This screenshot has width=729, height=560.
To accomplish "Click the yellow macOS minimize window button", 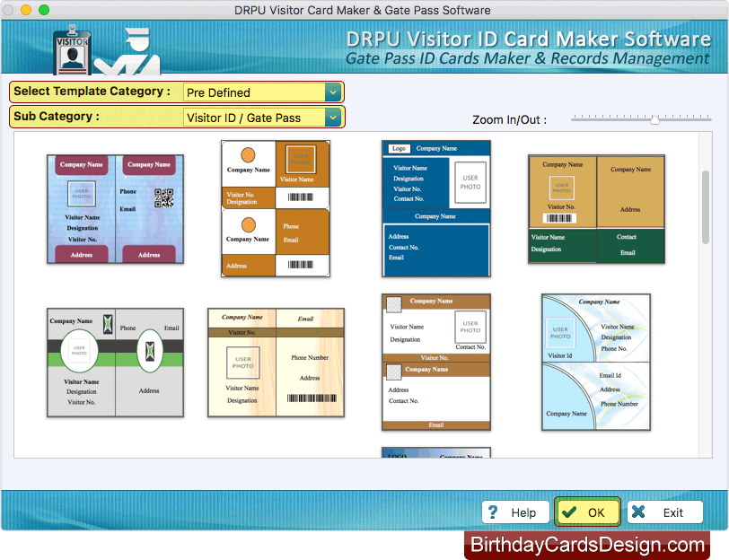I will click(x=26, y=10).
